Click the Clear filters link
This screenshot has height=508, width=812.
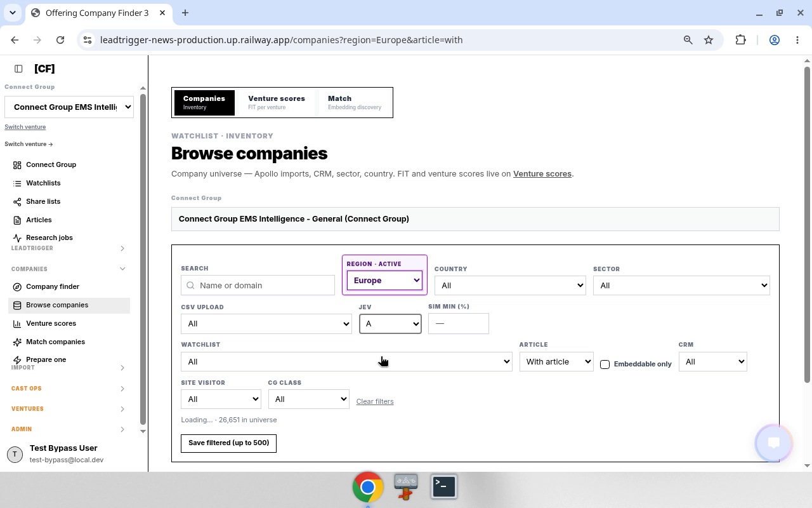click(x=375, y=401)
